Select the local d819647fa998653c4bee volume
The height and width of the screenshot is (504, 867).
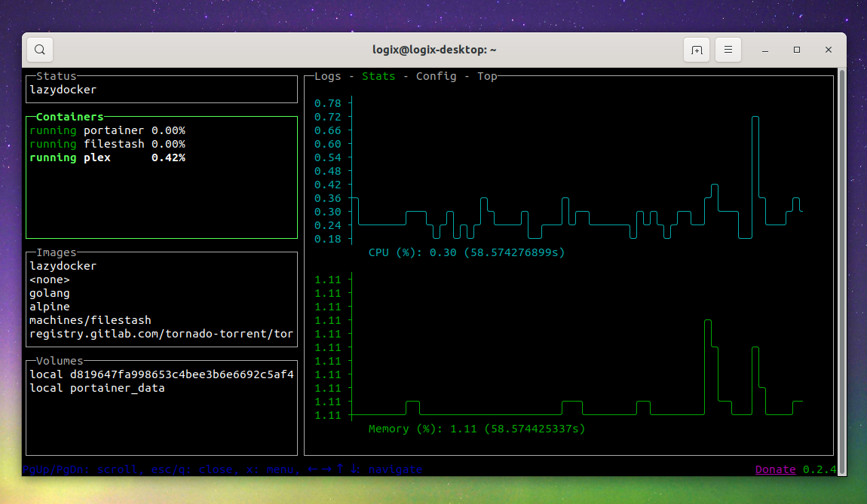click(x=161, y=374)
